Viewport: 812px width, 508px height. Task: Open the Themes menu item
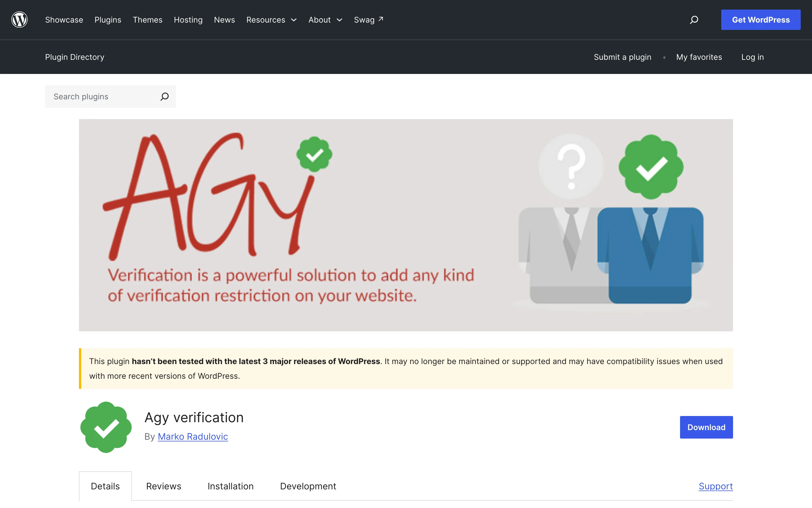pyautogui.click(x=147, y=20)
